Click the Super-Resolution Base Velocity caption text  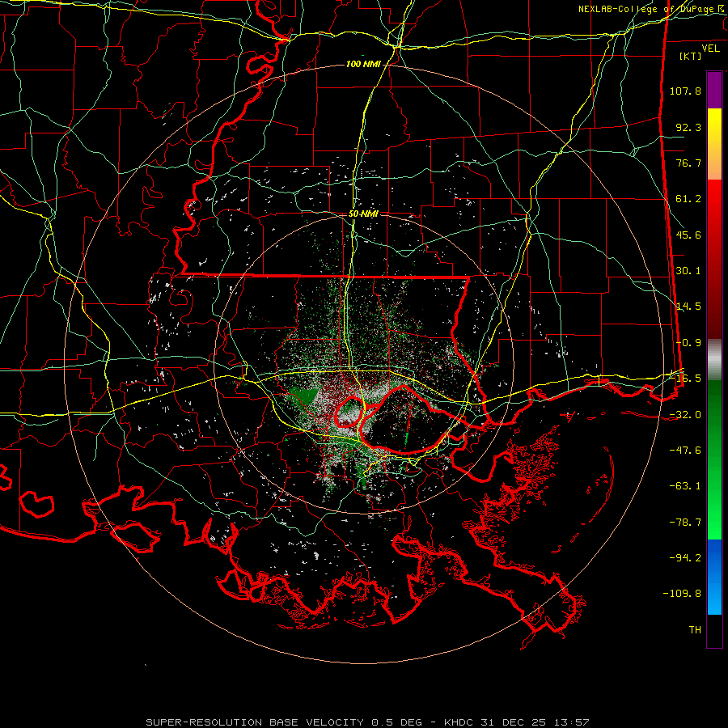point(368,722)
